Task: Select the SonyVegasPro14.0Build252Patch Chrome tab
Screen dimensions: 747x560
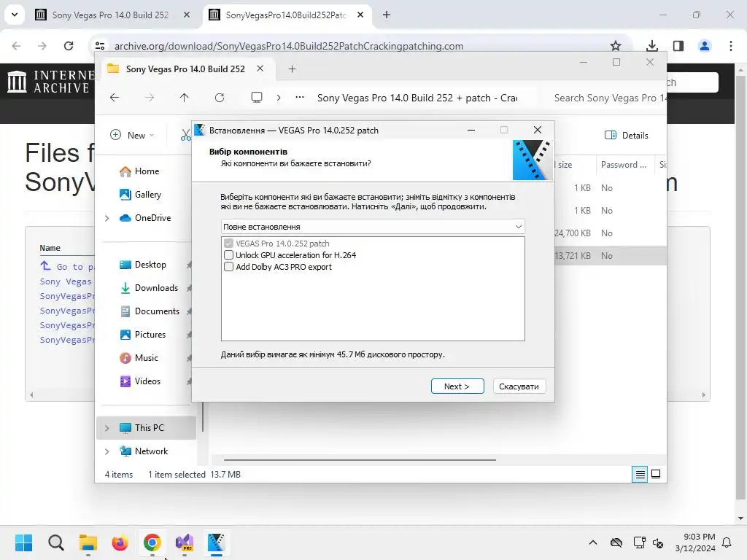Action: pyautogui.click(x=286, y=15)
